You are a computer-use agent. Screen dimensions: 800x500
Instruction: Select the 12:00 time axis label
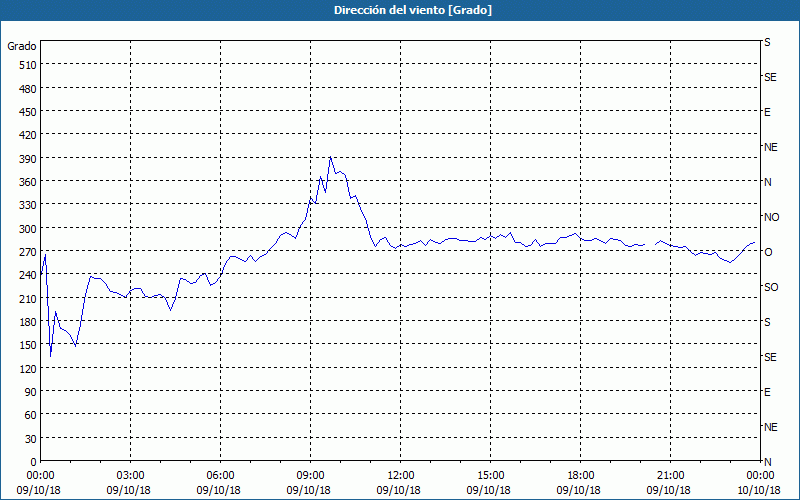401,476
